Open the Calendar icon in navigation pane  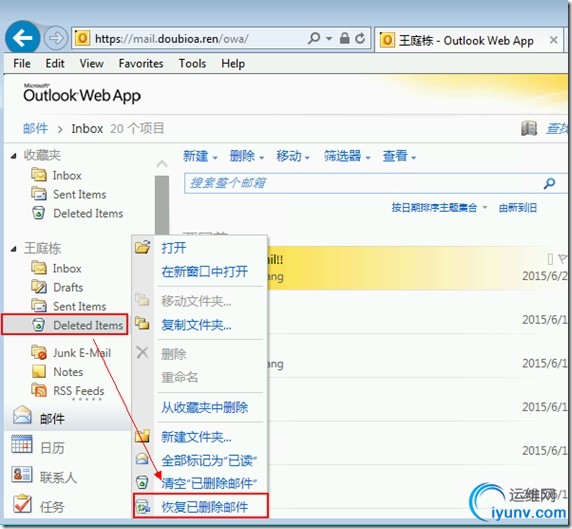[x=22, y=444]
